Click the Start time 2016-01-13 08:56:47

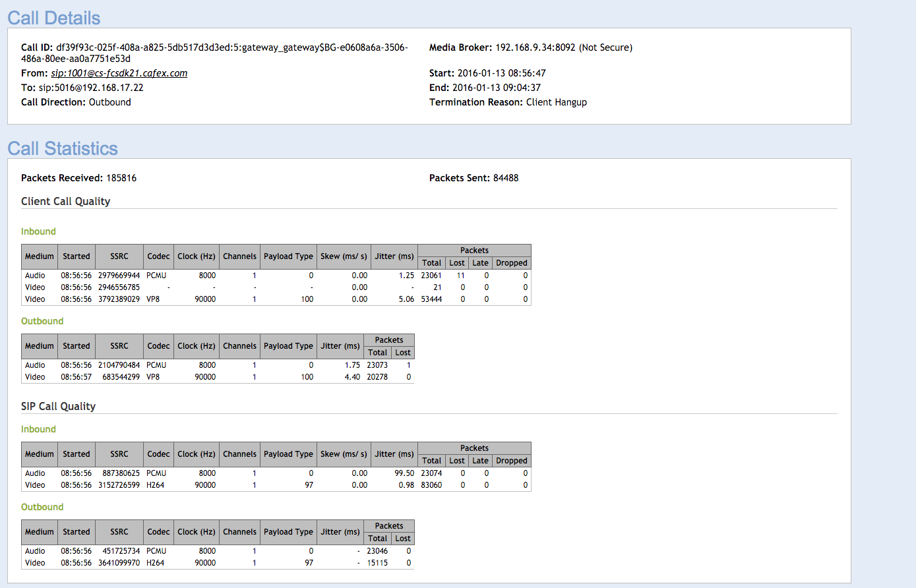502,73
